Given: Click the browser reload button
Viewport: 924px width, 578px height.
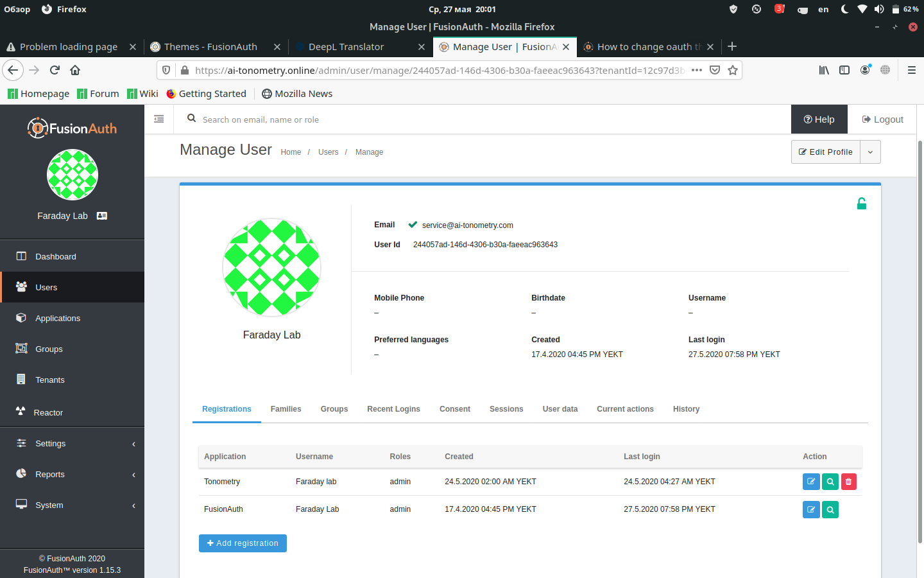Looking at the screenshot, I should coord(55,70).
